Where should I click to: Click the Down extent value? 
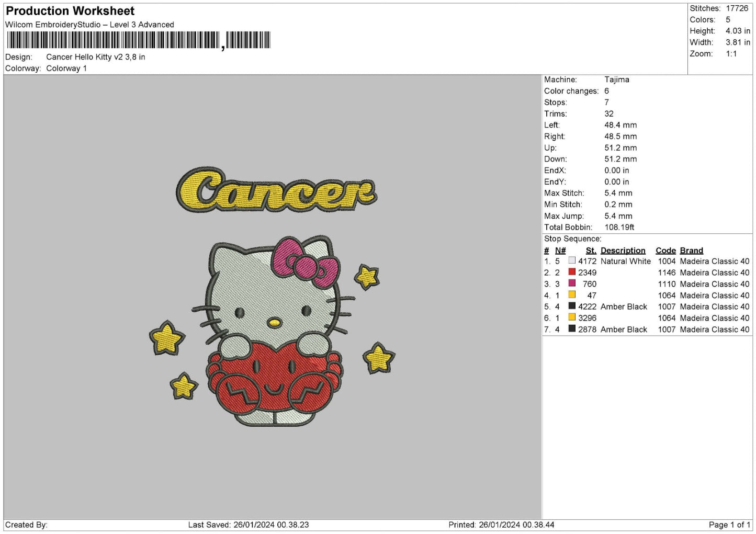tap(620, 159)
